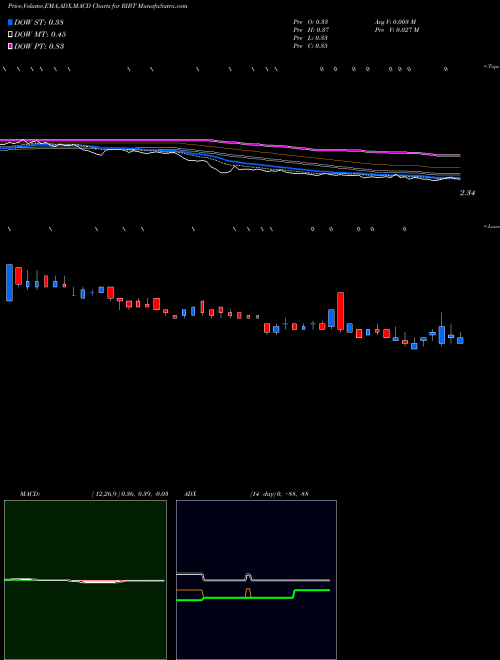Click the 'Pre O: 0.33' open value
The width and height of the screenshot is (500, 660).
(311, 22)
